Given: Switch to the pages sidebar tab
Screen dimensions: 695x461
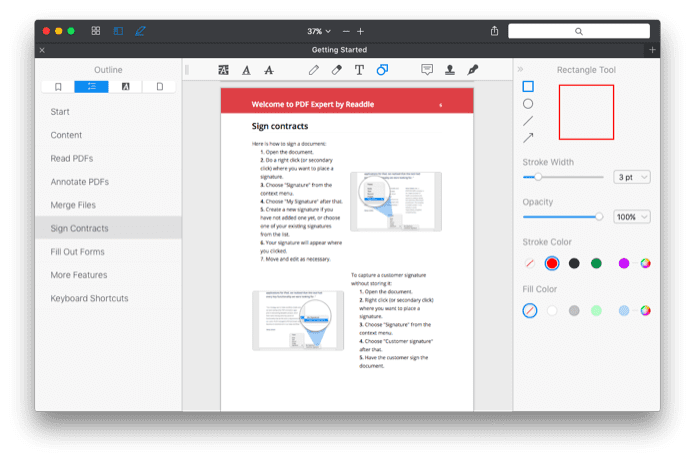Looking at the screenshot, I should [160, 86].
